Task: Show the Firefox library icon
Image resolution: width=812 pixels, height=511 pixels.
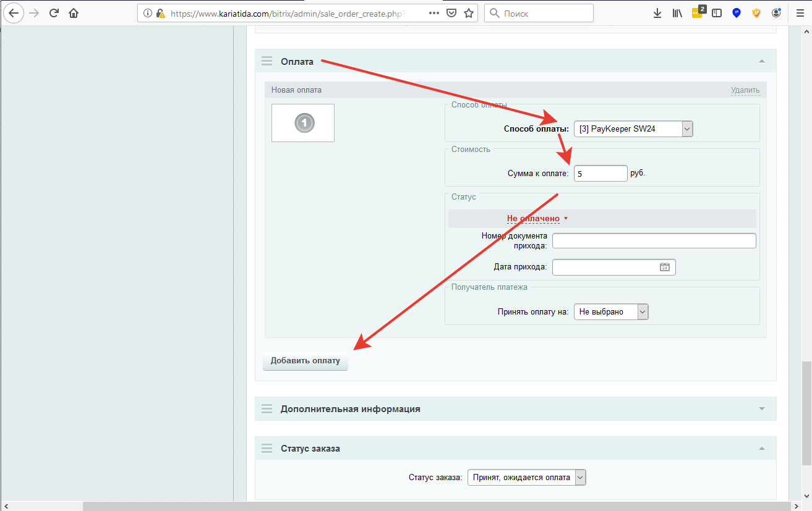Action: pyautogui.click(x=677, y=13)
